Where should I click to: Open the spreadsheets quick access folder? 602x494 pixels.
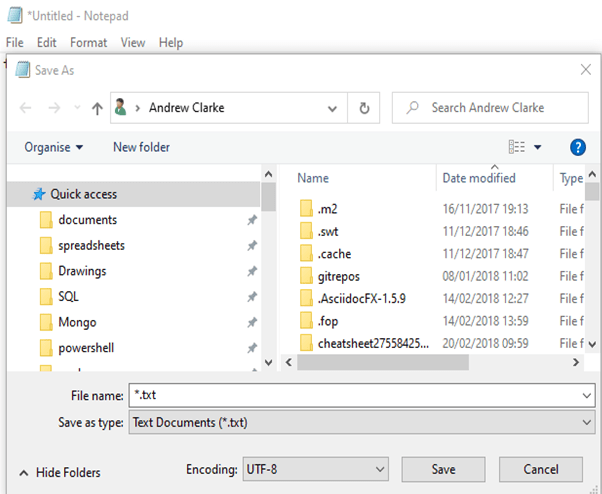[91, 246]
